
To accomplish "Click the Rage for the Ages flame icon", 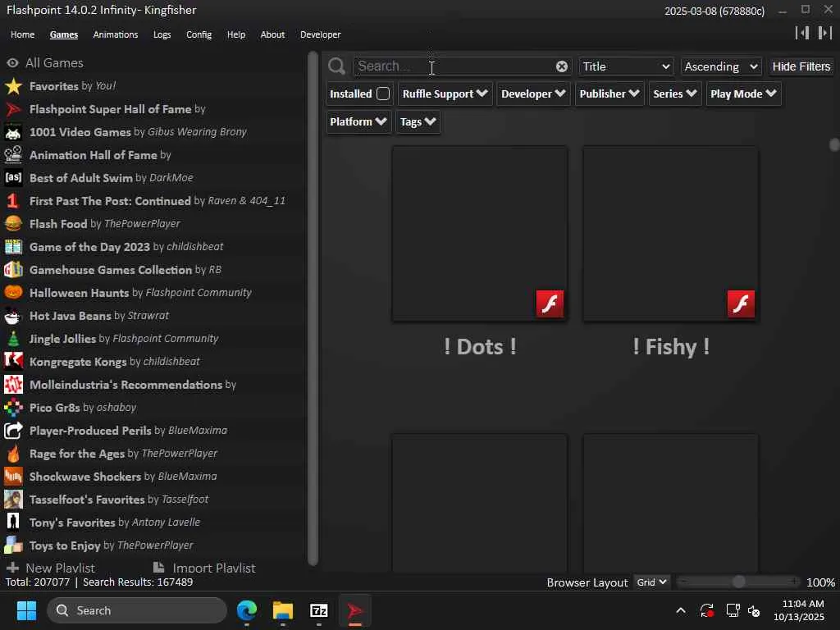I will 13,453.
